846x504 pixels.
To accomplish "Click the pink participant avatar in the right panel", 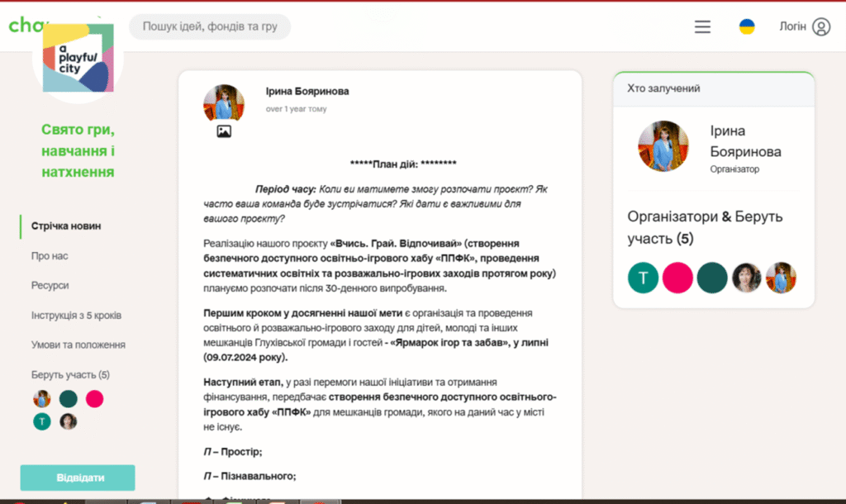I will tap(677, 278).
